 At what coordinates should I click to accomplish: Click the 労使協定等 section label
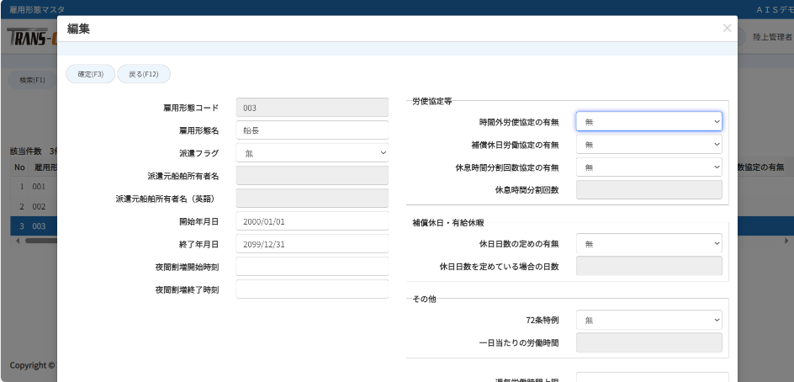point(432,101)
